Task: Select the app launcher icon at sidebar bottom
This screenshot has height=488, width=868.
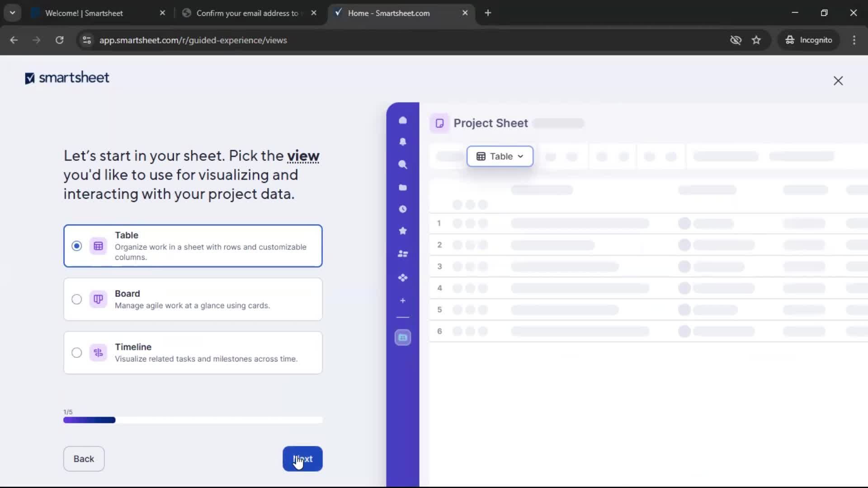Action: pyautogui.click(x=403, y=337)
